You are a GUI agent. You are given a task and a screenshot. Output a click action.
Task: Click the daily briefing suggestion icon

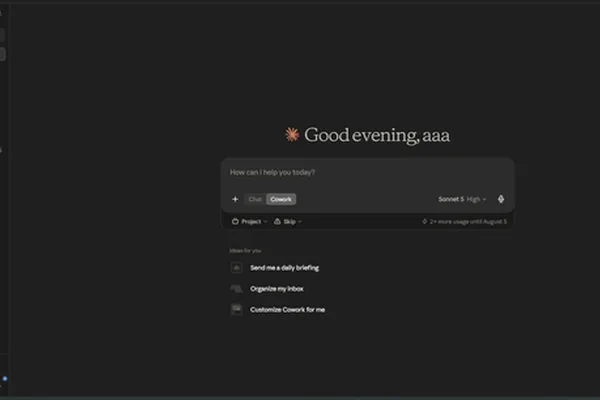tap(236, 268)
